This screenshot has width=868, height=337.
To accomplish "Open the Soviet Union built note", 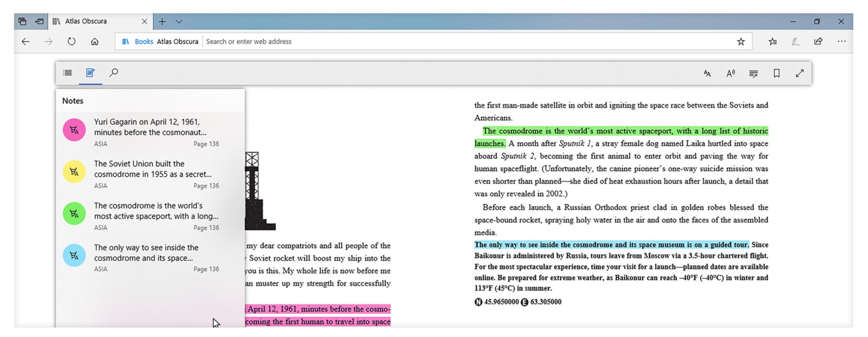I will tap(150, 174).
